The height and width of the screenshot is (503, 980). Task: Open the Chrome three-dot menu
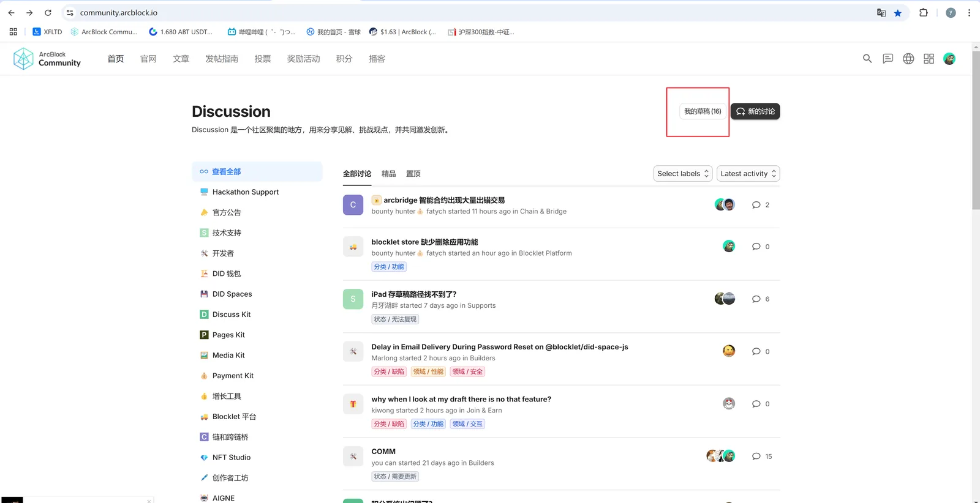pos(969,12)
